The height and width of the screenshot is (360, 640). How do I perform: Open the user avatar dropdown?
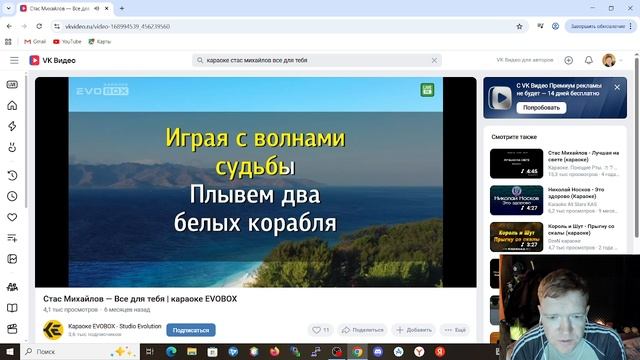pyautogui.click(x=612, y=60)
